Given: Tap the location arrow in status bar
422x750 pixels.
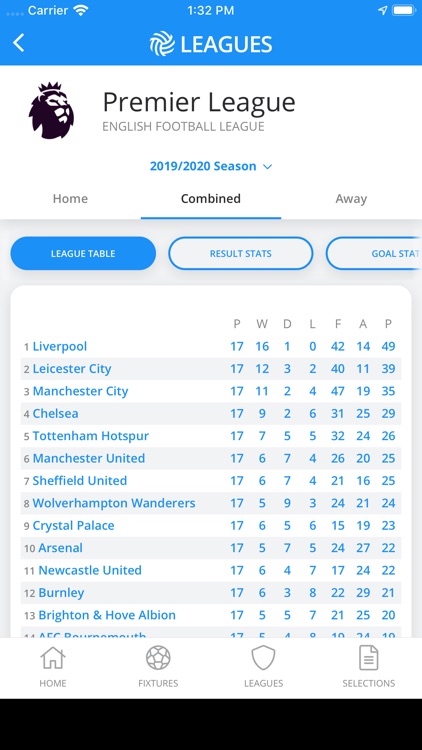Looking at the screenshot, I should point(382,11).
